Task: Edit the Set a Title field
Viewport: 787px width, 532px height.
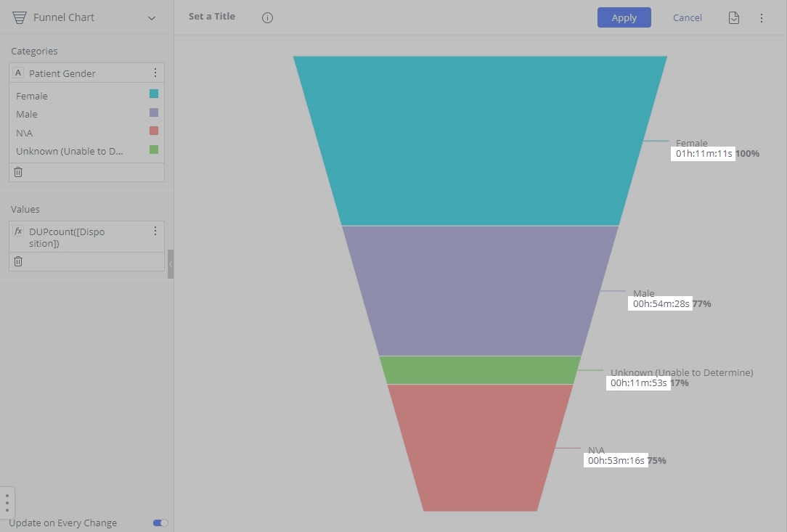Action: 212,17
